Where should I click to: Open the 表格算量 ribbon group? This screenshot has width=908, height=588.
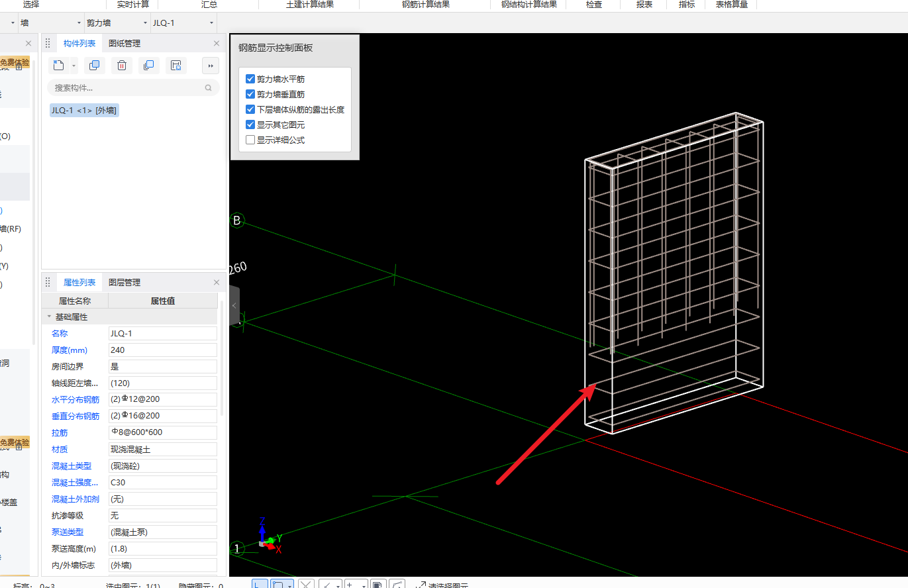point(732,5)
